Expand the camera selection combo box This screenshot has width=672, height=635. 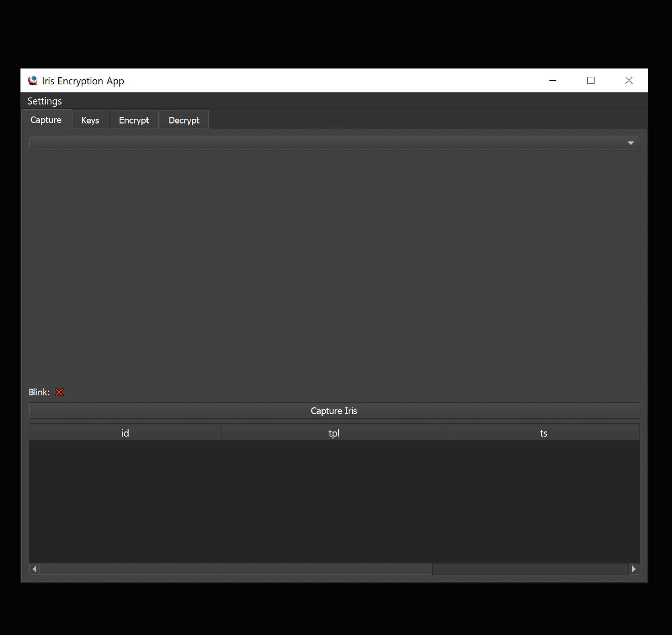pos(334,143)
